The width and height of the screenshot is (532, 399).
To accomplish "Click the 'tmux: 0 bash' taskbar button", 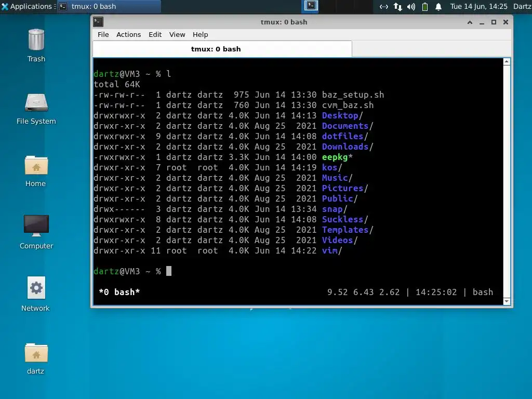I will point(109,6).
